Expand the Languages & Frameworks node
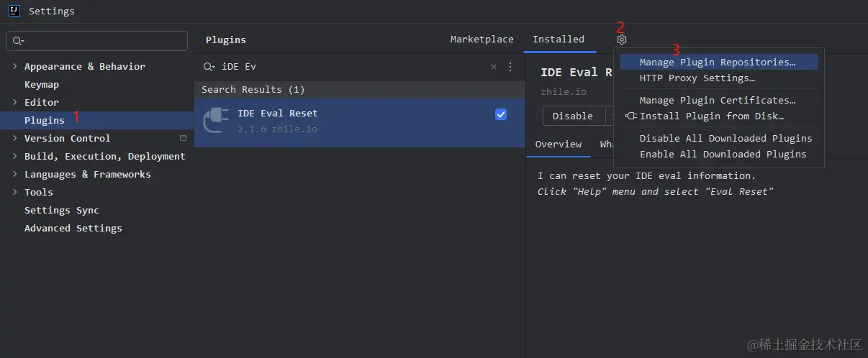 coord(15,174)
